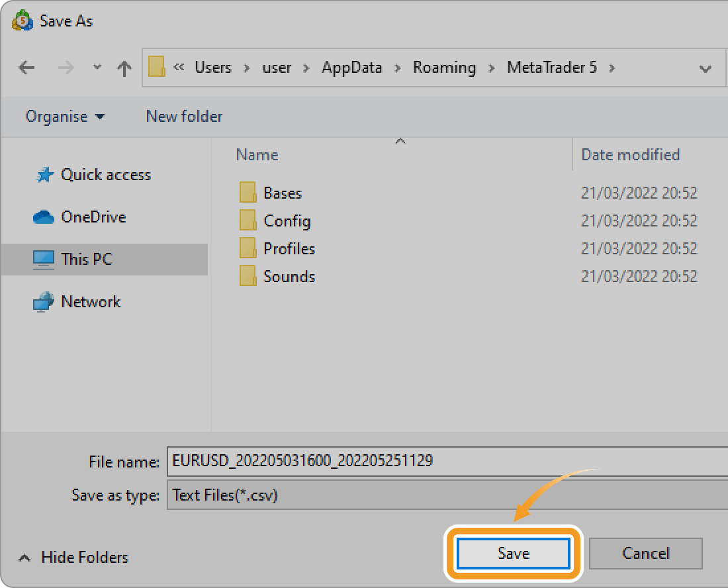Click the OneDrive cloud icon
Screen dimensions: 728x588
(44, 217)
